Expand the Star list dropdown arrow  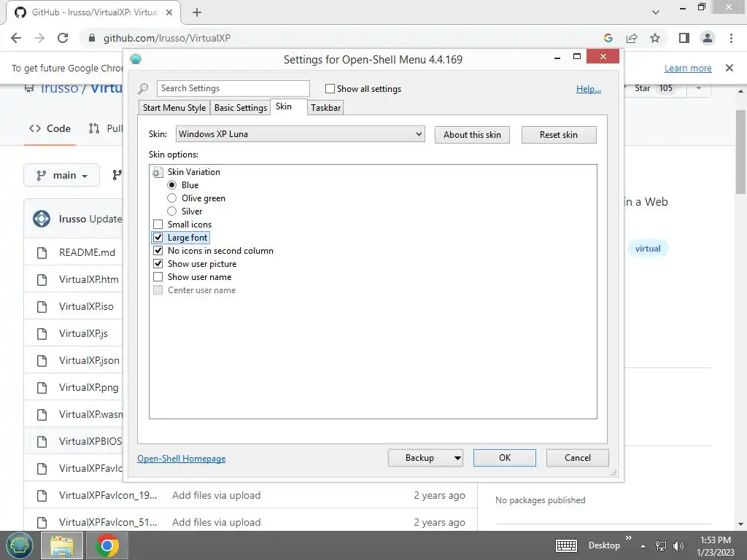click(698, 88)
